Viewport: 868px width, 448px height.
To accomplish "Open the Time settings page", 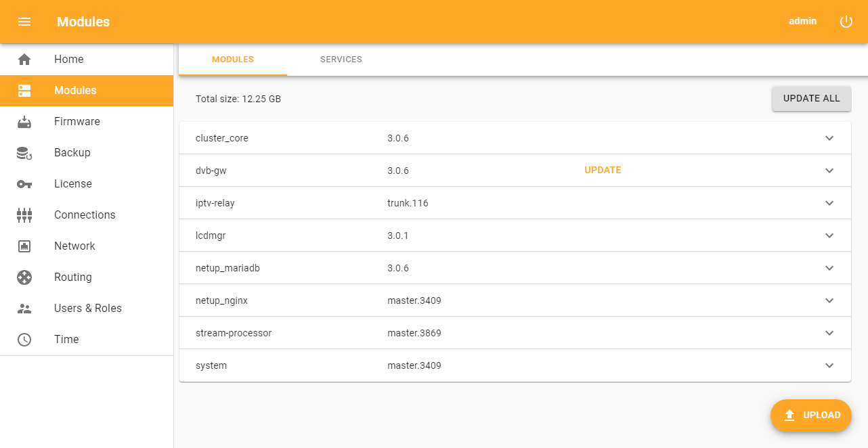I will click(87, 340).
